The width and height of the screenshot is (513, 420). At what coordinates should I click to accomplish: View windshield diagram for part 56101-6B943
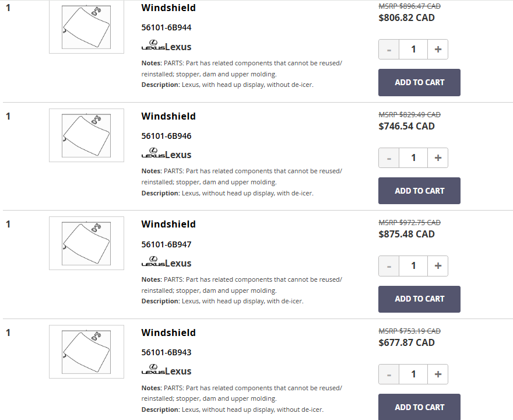[x=86, y=352]
